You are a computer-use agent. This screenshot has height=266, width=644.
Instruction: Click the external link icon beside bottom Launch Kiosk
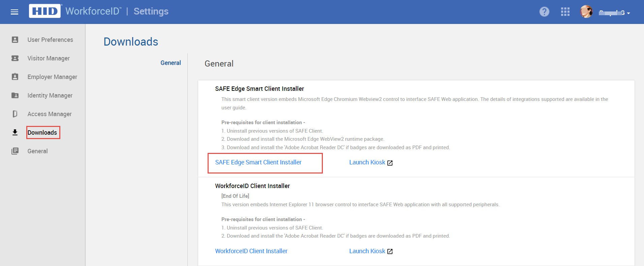[x=390, y=251]
